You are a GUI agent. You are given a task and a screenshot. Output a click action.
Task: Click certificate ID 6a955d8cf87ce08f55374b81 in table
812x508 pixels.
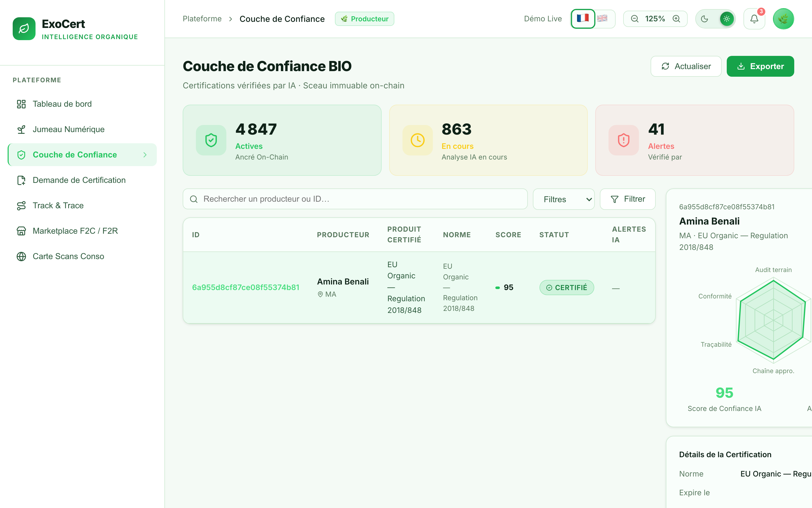246,288
